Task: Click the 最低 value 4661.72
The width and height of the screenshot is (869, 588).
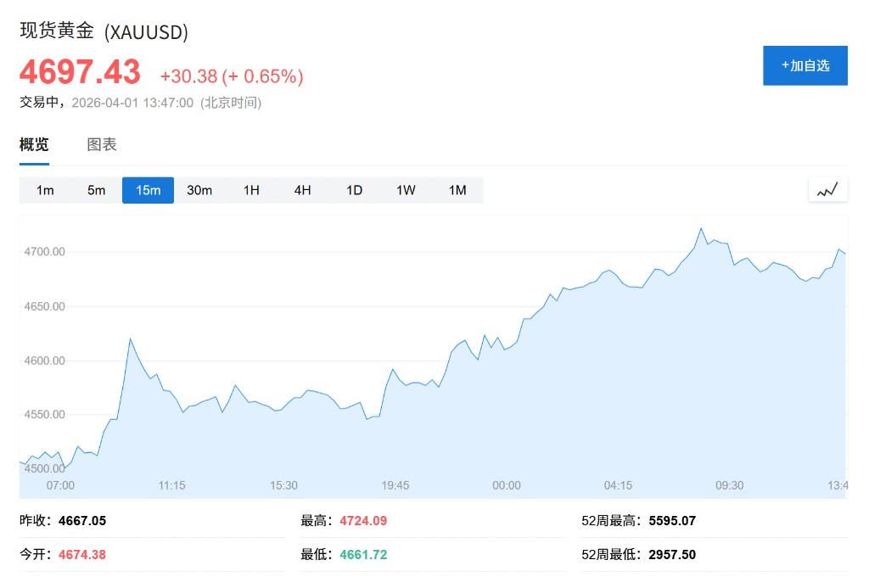Action: (x=363, y=555)
